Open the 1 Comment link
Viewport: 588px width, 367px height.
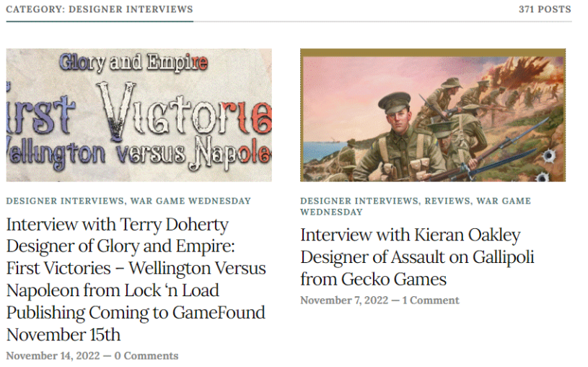pyautogui.click(x=431, y=300)
